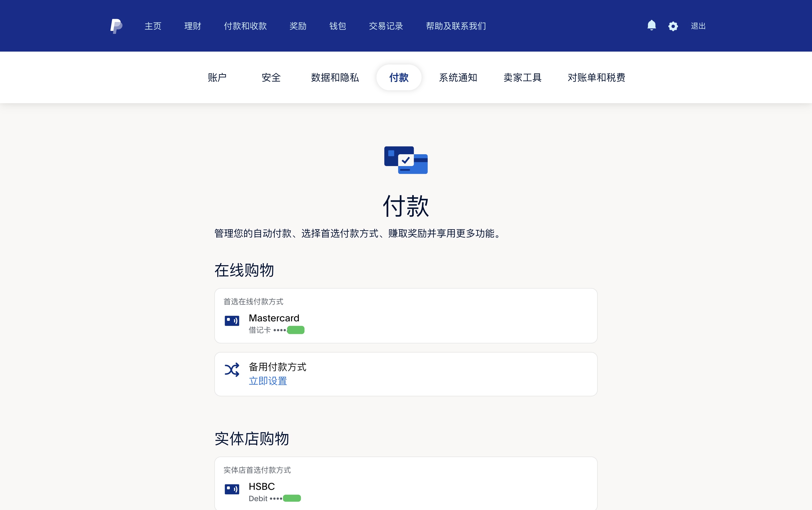
Task: Open the notifications bell icon
Action: pyautogui.click(x=651, y=26)
